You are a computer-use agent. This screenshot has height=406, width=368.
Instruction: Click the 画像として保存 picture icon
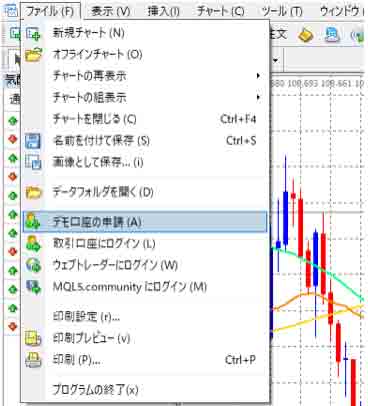point(33,162)
